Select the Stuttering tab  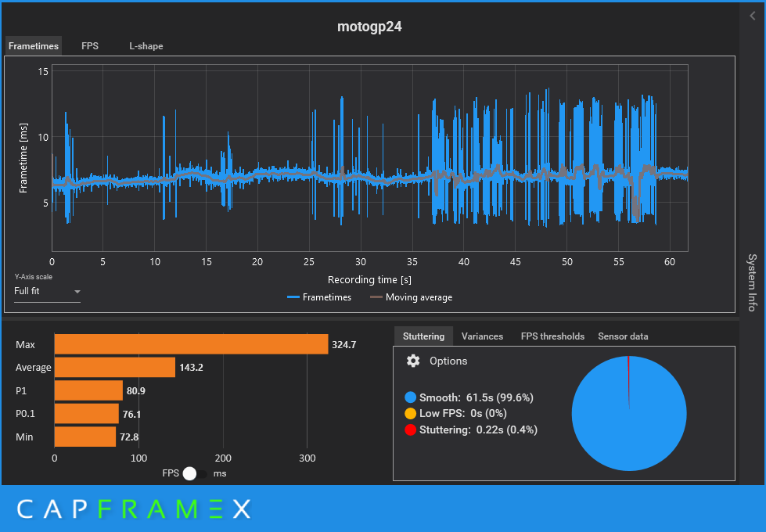point(423,336)
